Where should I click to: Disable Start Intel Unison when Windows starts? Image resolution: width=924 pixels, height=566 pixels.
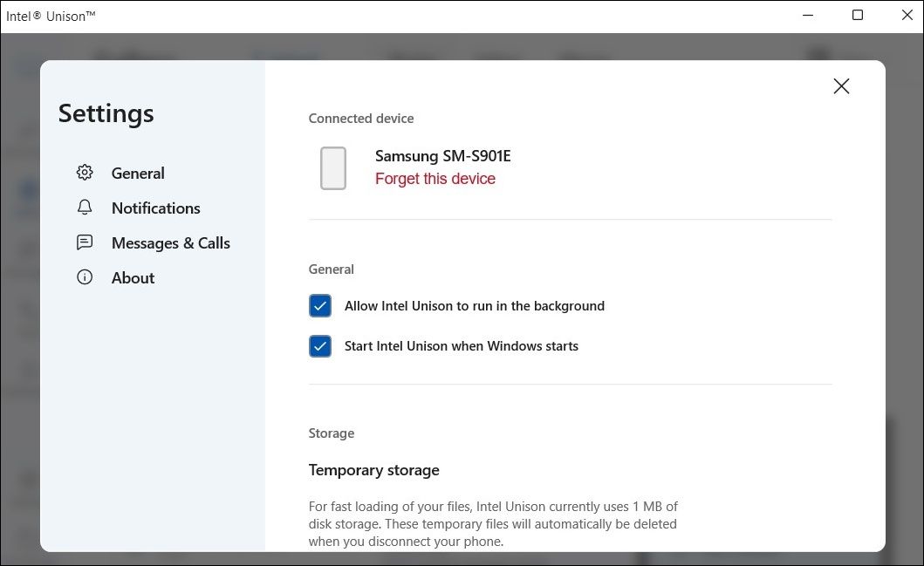click(x=320, y=346)
